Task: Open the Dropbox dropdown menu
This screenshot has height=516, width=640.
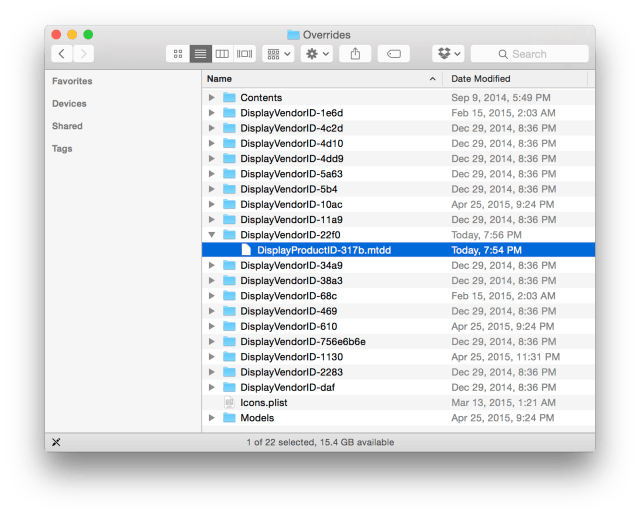Action: [448, 54]
